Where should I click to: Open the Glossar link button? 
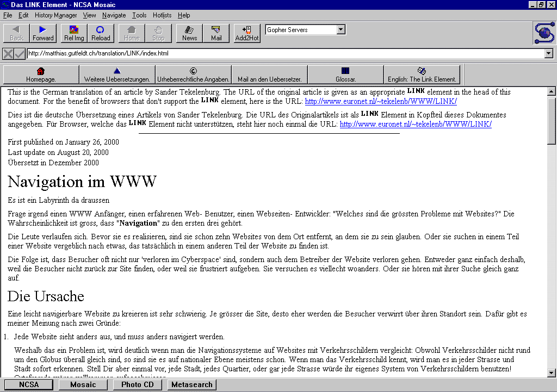(345, 74)
